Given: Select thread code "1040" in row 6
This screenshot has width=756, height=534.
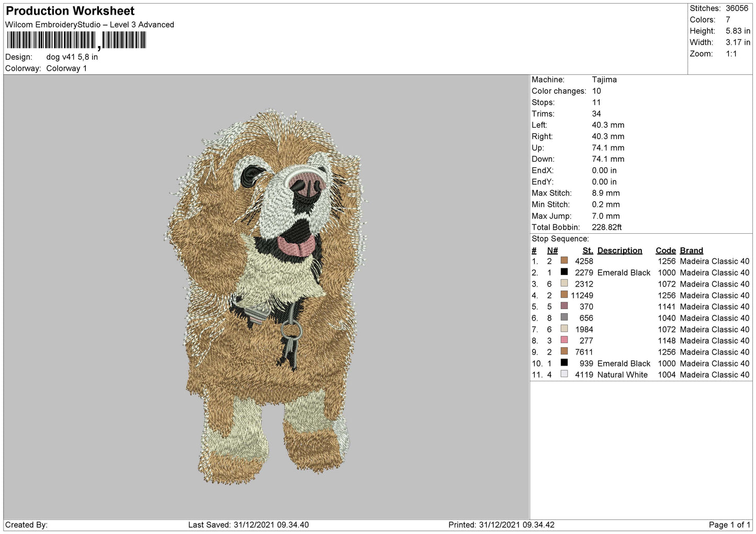Looking at the screenshot, I should tap(667, 318).
